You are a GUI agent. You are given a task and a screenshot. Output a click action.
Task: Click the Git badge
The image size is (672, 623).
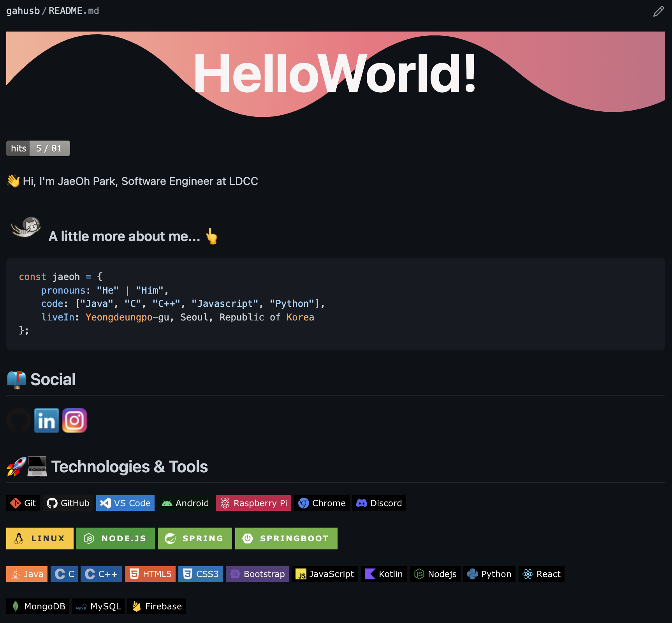point(23,503)
